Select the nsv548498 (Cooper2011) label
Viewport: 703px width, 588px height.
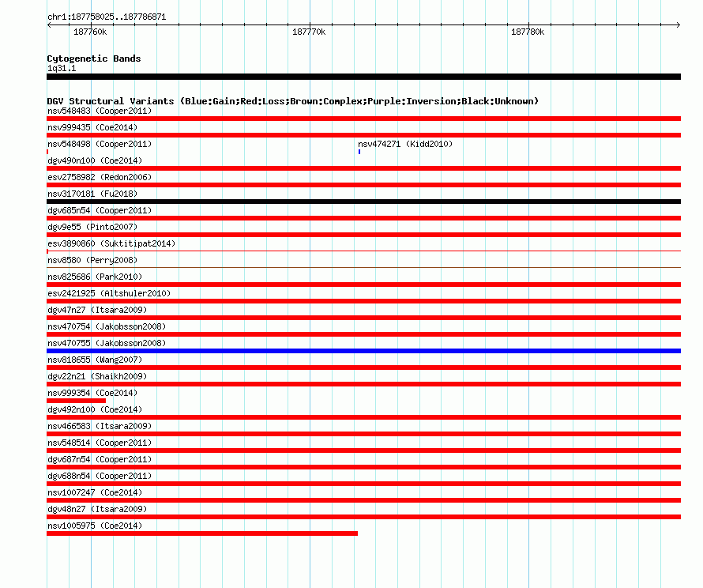point(100,144)
